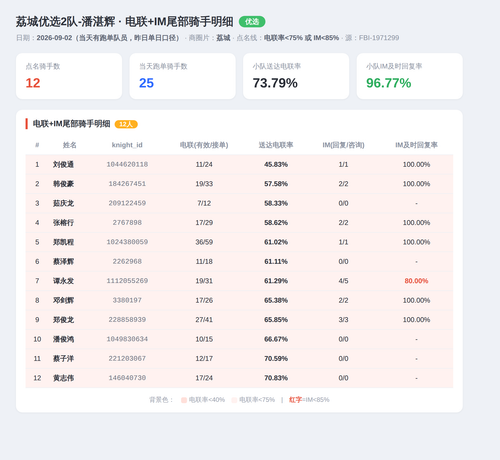Viewport: 500px width, 460px height.
Task: Click the red IM reply rate 80.00%
Action: [x=416, y=281]
